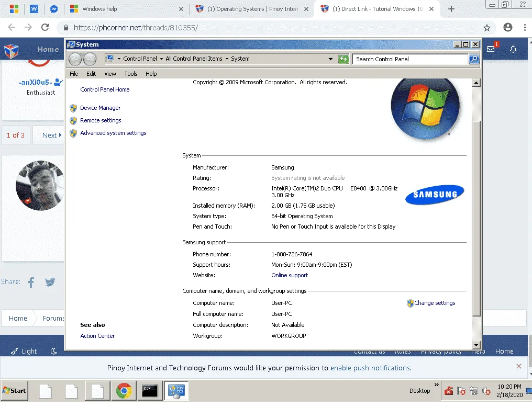Open the forum inbox envelope icon
The height and width of the screenshot is (408, 532).
491,49
